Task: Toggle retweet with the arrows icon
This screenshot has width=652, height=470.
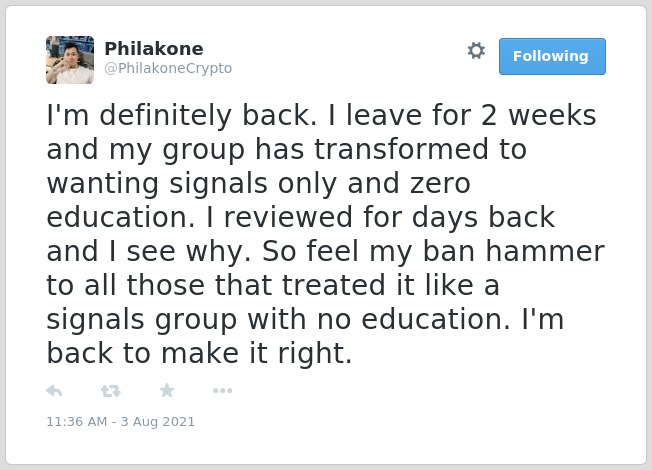Action: (111, 391)
